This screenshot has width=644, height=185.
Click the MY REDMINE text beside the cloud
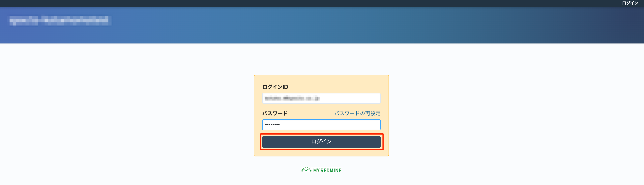(327, 171)
